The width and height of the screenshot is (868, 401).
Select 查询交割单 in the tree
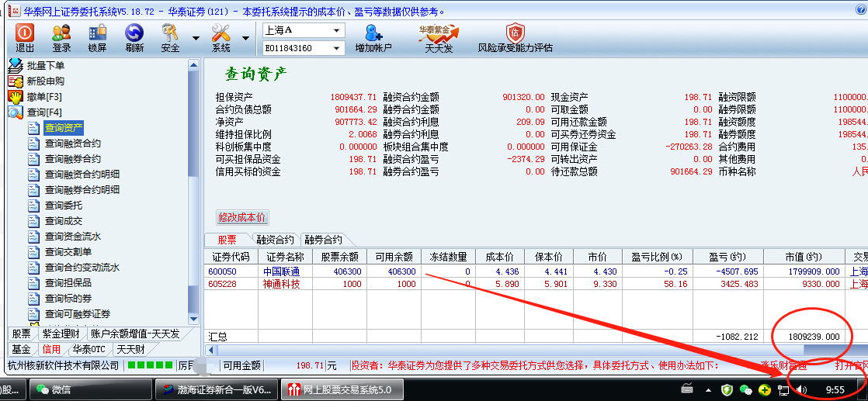click(x=68, y=252)
